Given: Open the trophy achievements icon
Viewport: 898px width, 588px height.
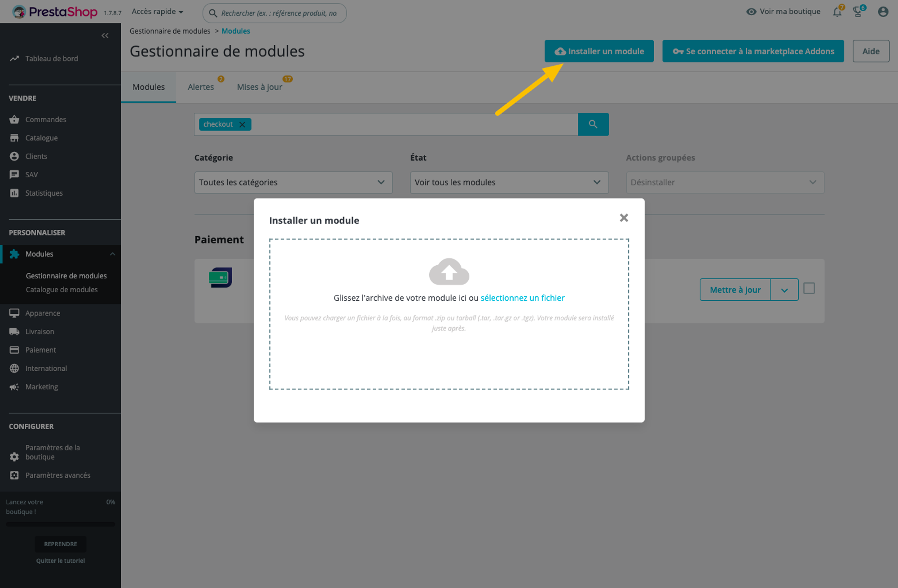Looking at the screenshot, I should tap(858, 12).
